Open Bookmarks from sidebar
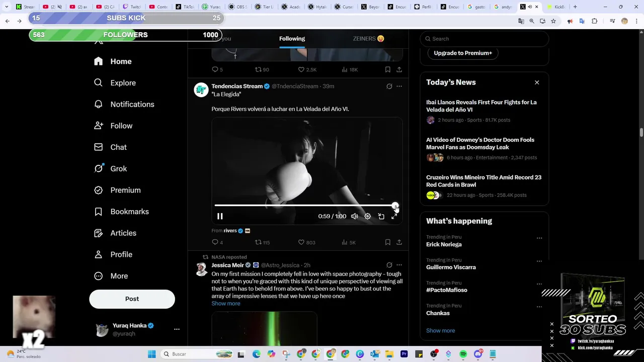 [121, 212]
